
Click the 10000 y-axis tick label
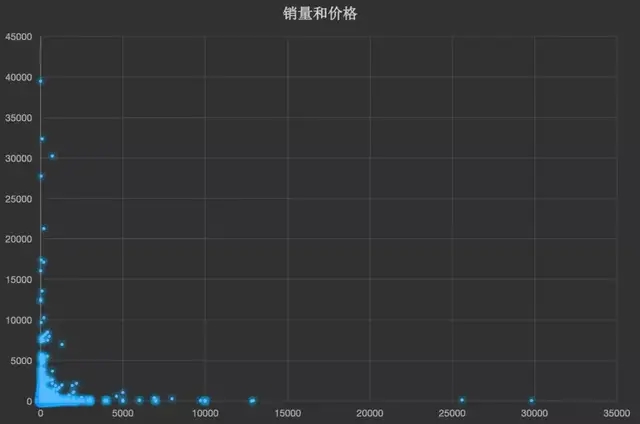(x=19, y=320)
